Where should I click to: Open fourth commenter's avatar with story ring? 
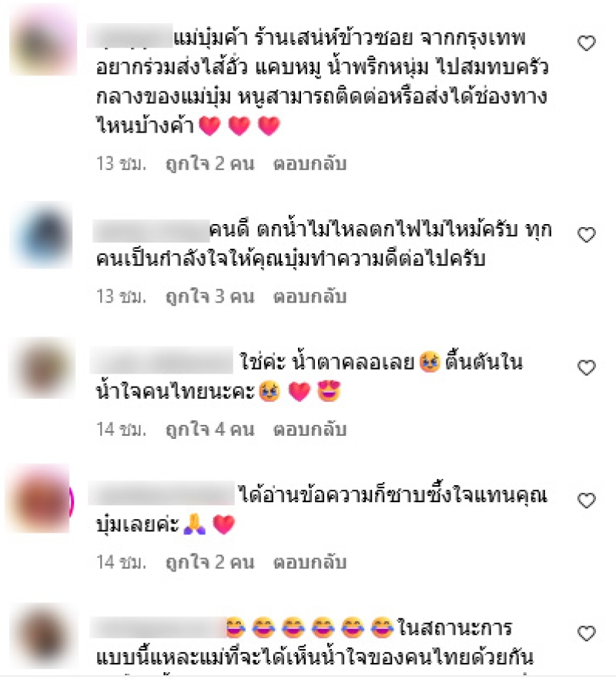pyautogui.click(x=39, y=500)
